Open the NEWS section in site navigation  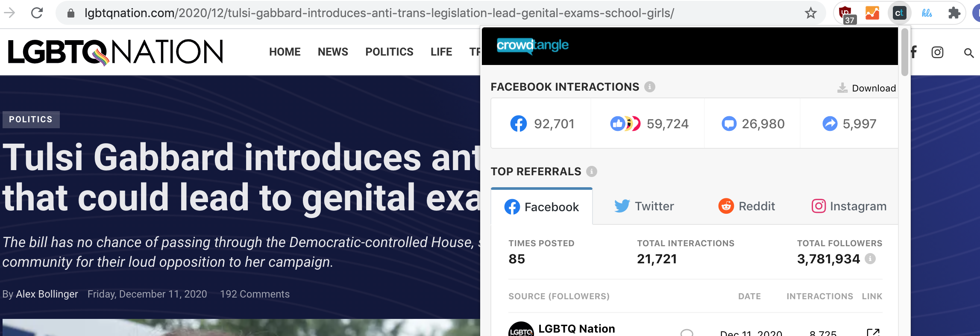[332, 52]
